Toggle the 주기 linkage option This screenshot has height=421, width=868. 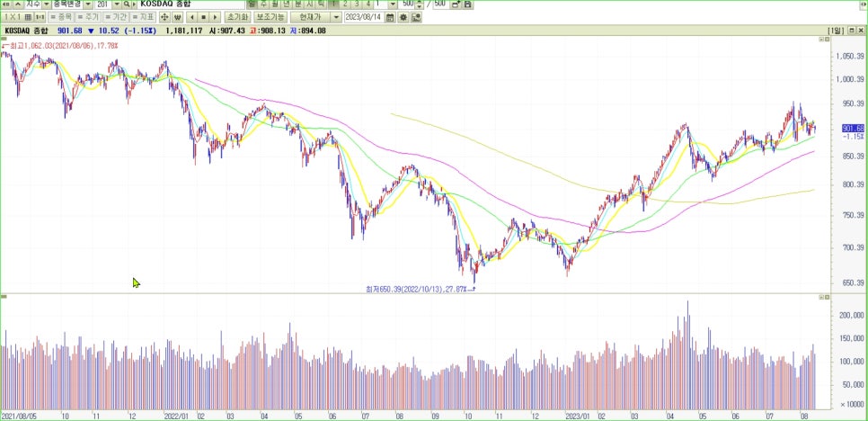tap(89, 17)
